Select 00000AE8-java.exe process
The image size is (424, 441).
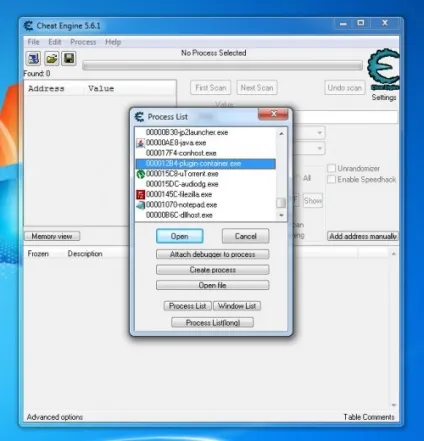[206, 143]
